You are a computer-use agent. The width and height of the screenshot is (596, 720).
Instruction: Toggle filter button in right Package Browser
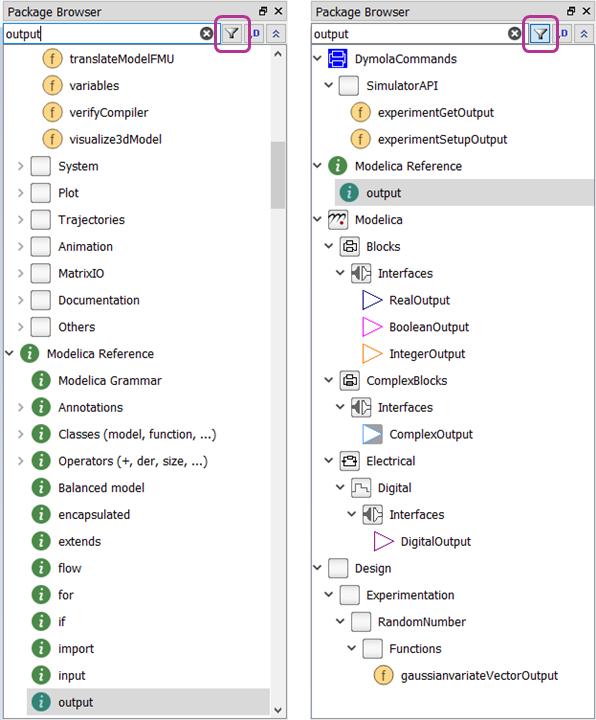(x=540, y=34)
